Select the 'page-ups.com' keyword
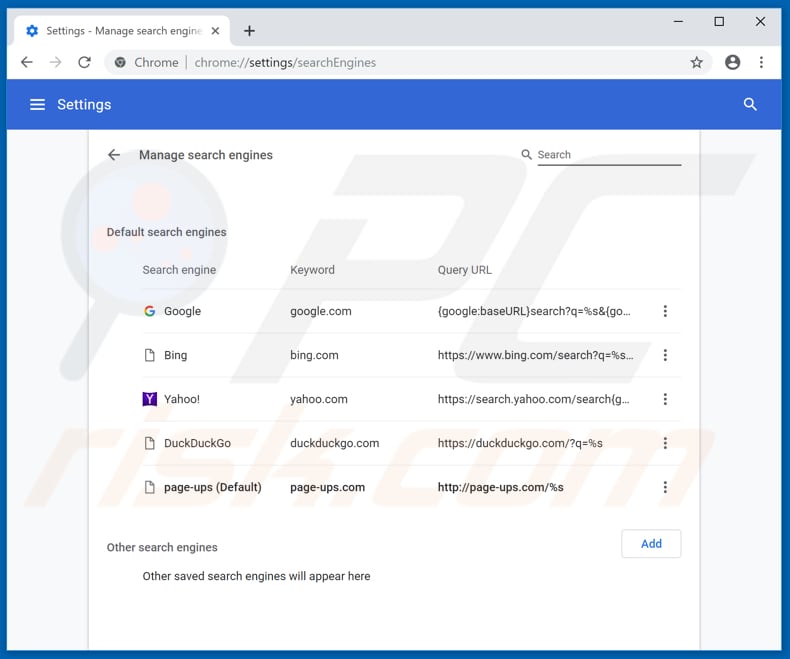This screenshot has height=659, width=790. click(x=327, y=487)
